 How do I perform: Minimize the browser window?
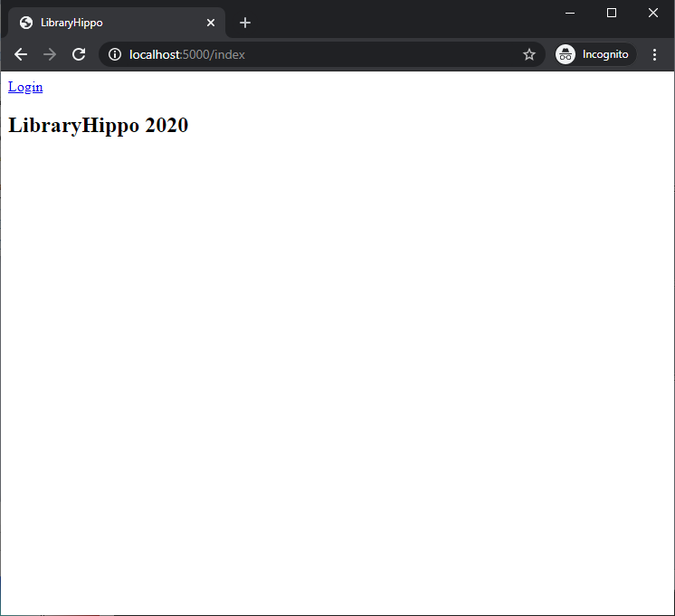570,13
